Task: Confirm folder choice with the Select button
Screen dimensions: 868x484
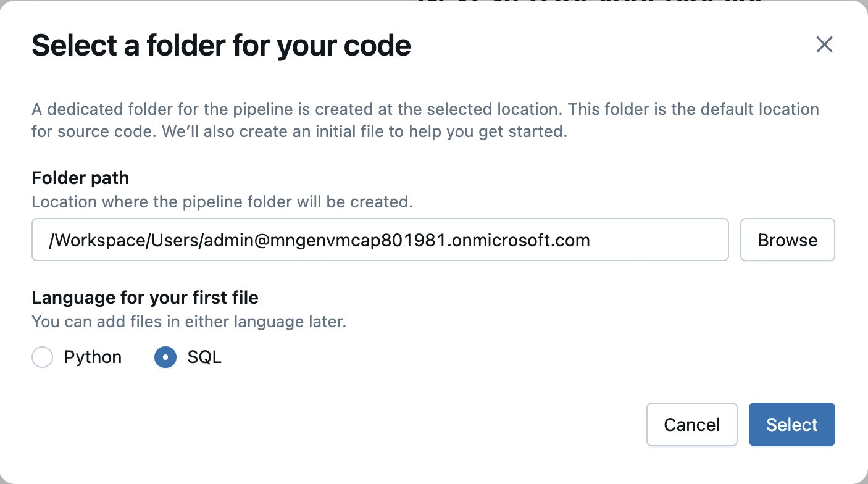Action: click(791, 424)
